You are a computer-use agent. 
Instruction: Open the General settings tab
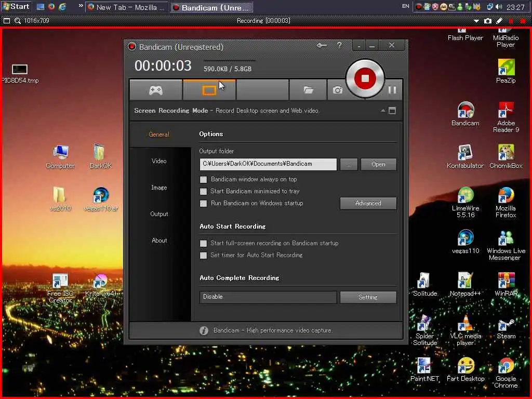pos(159,135)
